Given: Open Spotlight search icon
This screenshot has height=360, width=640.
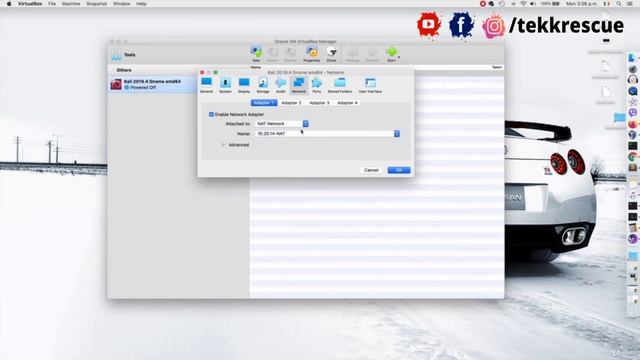Looking at the screenshot, I should click(619, 4).
